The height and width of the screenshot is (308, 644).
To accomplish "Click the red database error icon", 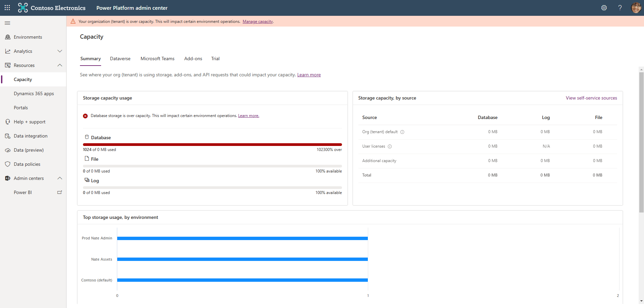I will click(x=85, y=116).
